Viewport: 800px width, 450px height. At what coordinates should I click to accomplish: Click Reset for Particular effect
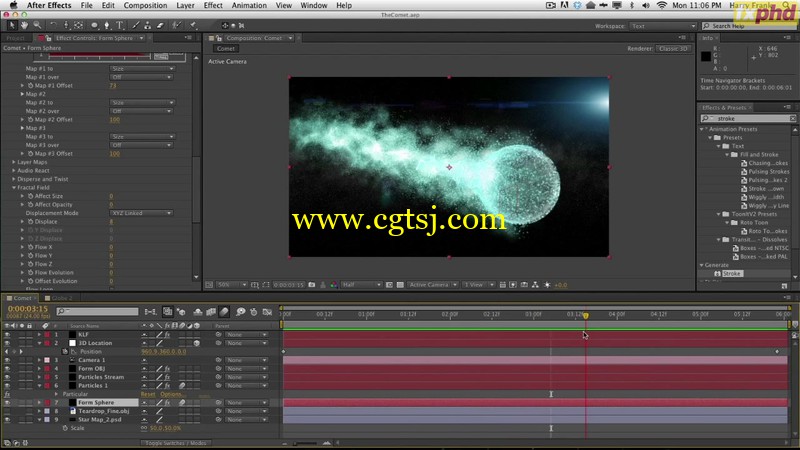click(148, 394)
